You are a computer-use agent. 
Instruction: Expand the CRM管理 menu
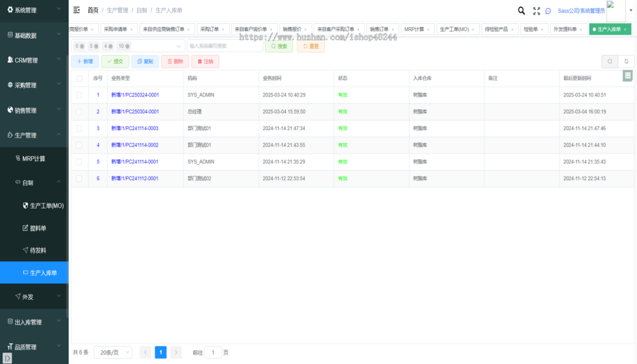point(59,60)
